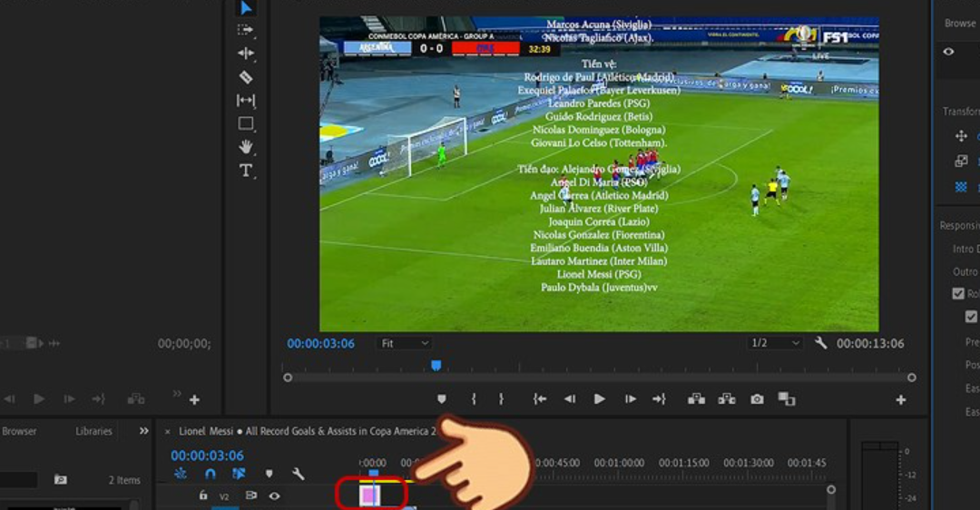This screenshot has width=980, height=510.
Task: Toggle the checkbox below Roll
Action: click(x=971, y=317)
